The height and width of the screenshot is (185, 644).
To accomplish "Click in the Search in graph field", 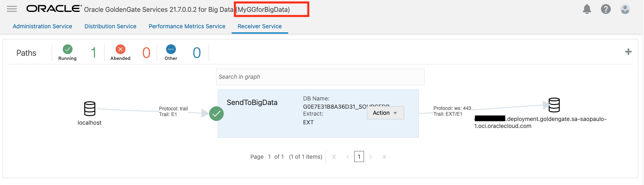I will (x=320, y=77).
